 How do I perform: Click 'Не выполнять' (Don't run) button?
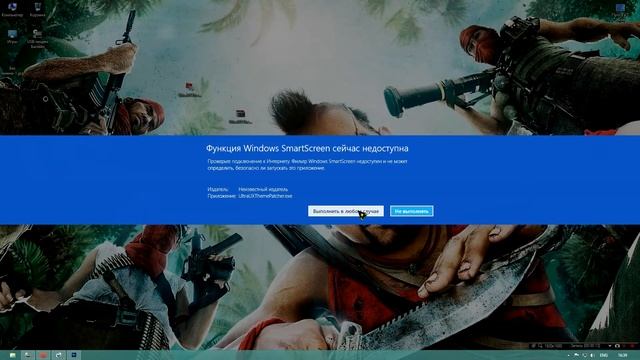pos(411,211)
